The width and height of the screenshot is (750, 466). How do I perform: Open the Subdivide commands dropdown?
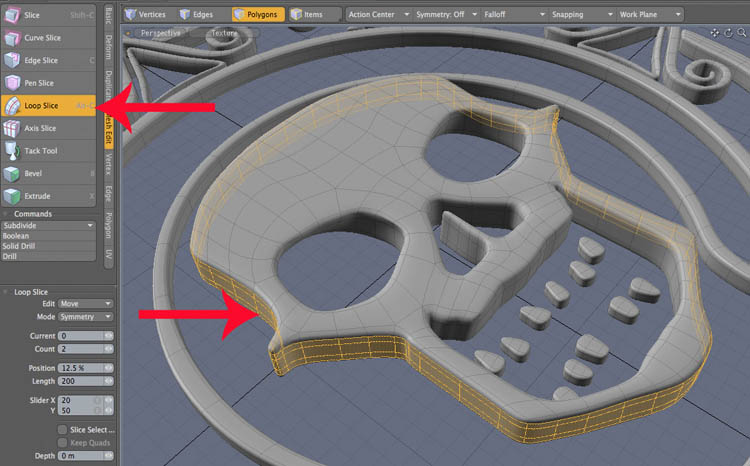(48, 225)
